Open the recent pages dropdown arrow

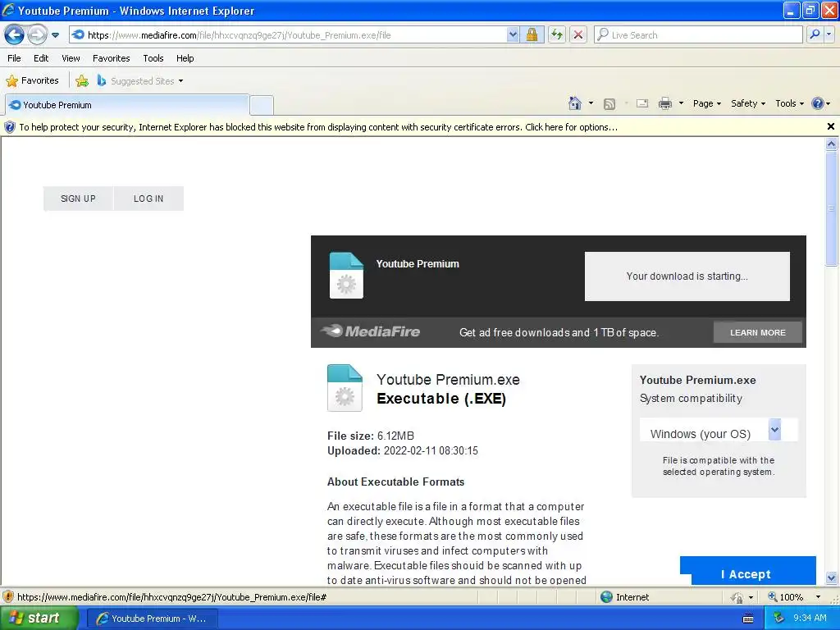(x=55, y=35)
